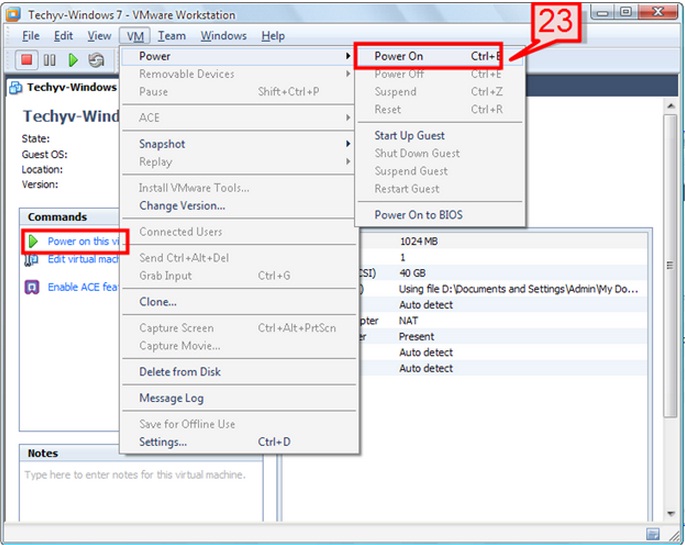Click the Techyv-Windows tab icon
The width and height of the screenshot is (685, 545).
[16, 88]
